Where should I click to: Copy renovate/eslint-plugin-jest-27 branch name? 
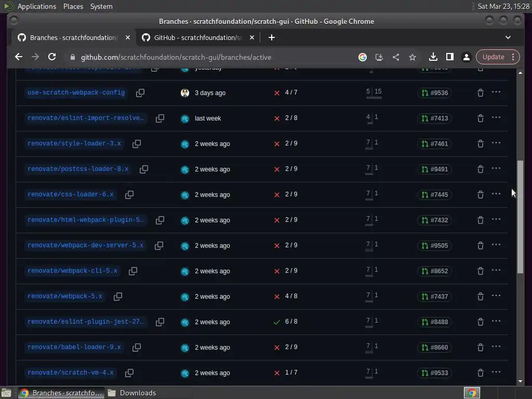point(160,322)
